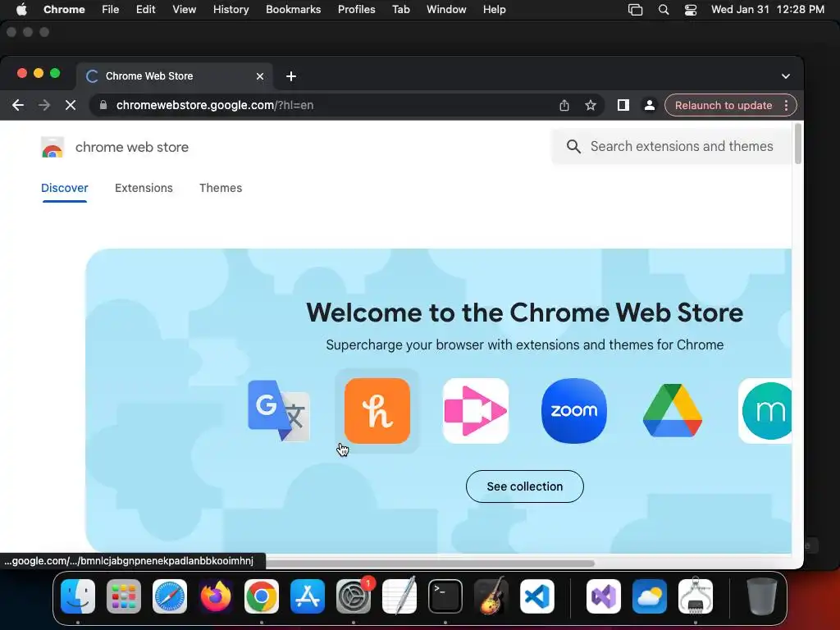
Task: Click the search magnifier icon in store
Action: point(573,146)
